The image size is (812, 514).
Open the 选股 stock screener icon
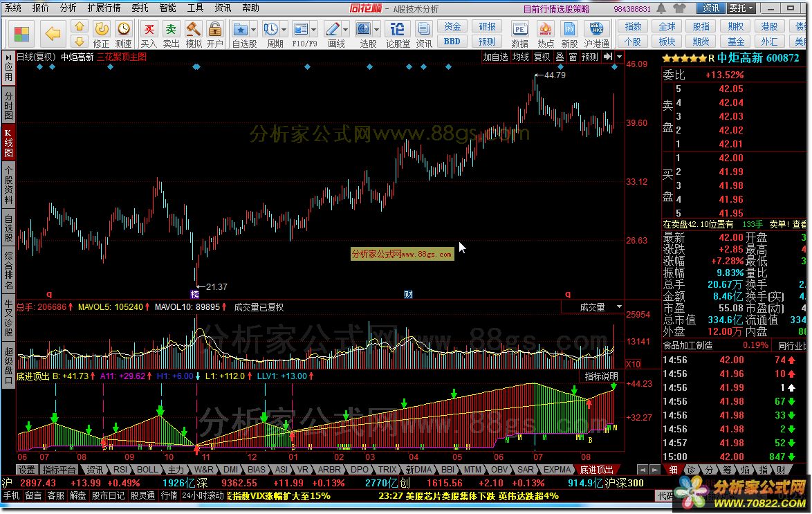coord(364,34)
